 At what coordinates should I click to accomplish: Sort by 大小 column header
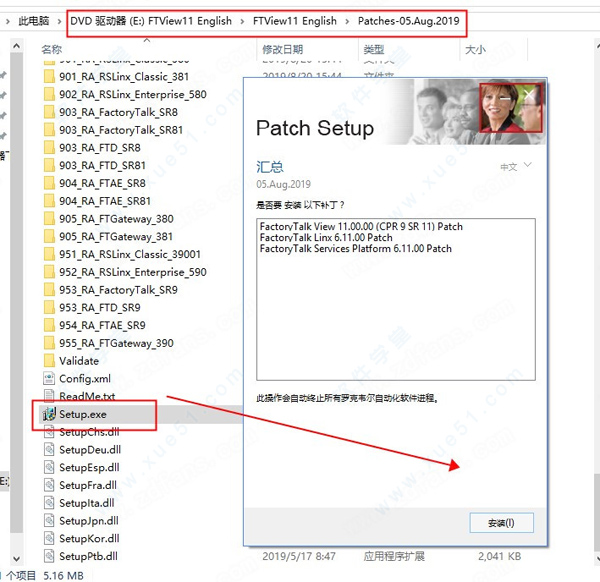point(475,49)
